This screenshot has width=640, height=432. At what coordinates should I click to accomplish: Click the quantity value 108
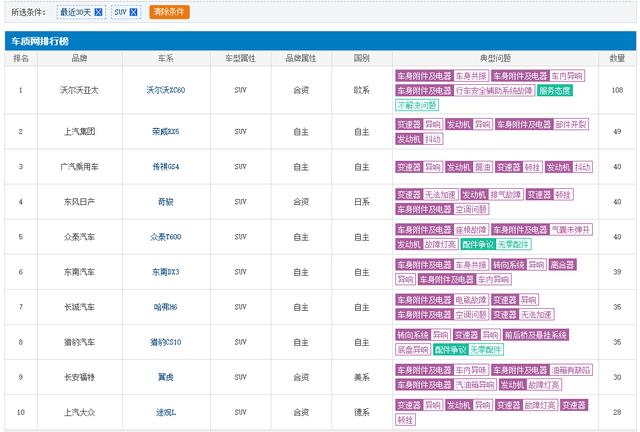(x=617, y=90)
